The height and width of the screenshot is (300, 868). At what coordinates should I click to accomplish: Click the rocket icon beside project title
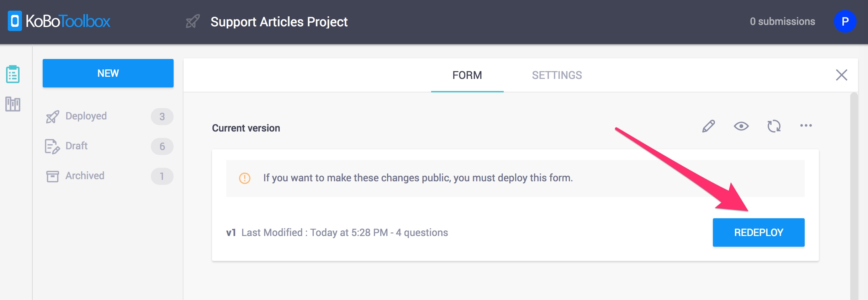pyautogui.click(x=192, y=21)
